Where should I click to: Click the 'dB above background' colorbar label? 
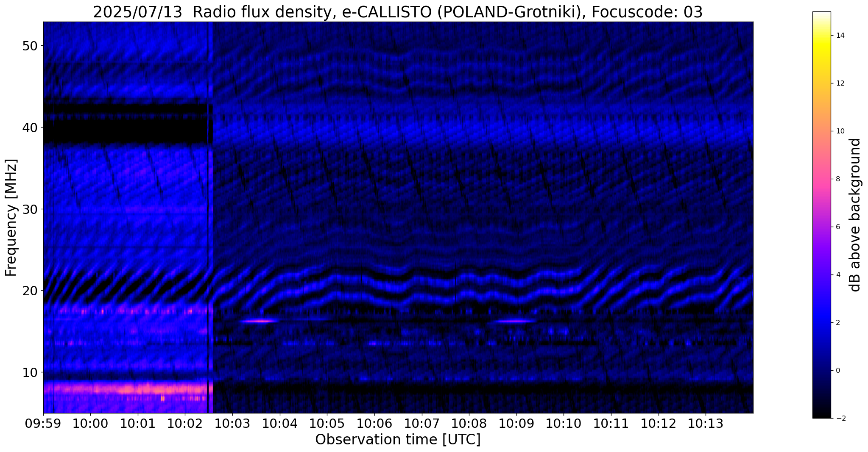click(856, 215)
